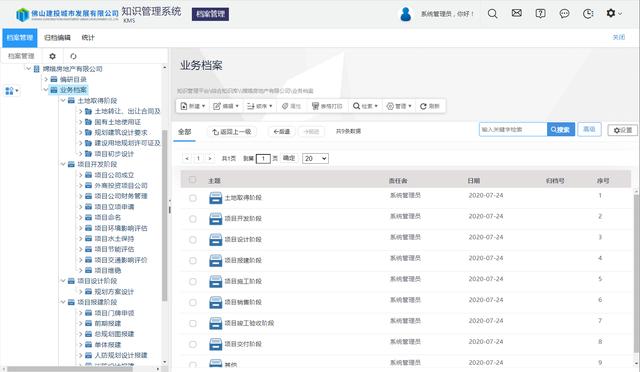Open the search magnifier icon in header
Viewport: 640px width, 372px height.
493,14
